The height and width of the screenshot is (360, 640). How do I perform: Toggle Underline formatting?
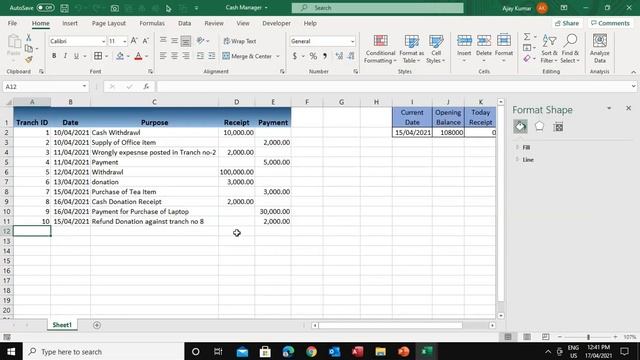coord(76,56)
